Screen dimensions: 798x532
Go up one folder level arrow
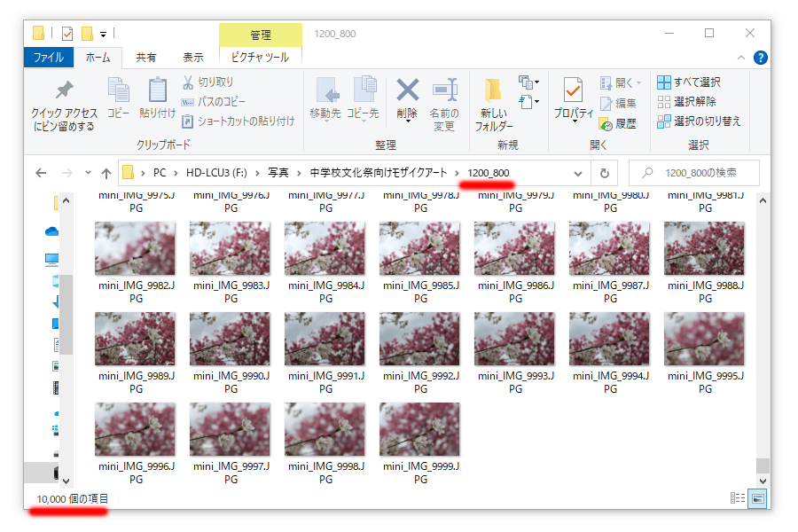(x=106, y=173)
